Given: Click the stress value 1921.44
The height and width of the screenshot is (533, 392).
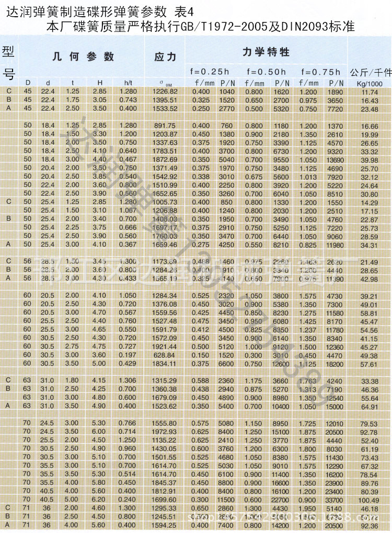Looking at the screenshot, I should pyautogui.click(x=165, y=347).
